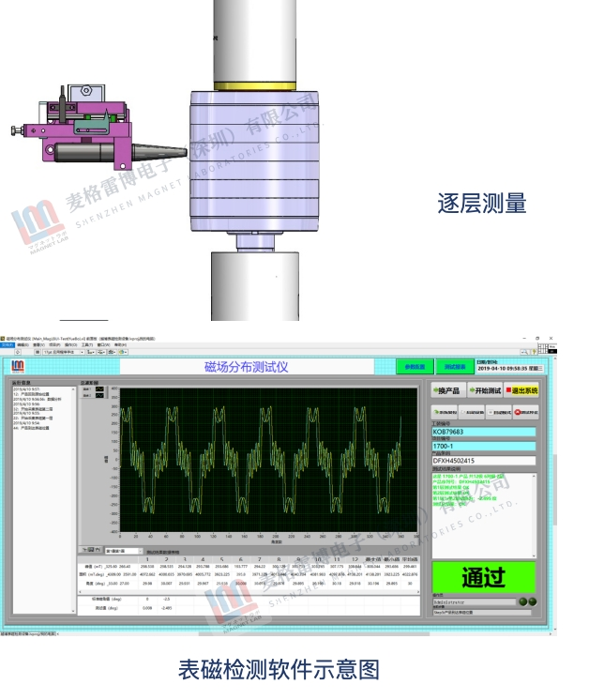Click the green 通过 pass result indicator

[x=484, y=577]
